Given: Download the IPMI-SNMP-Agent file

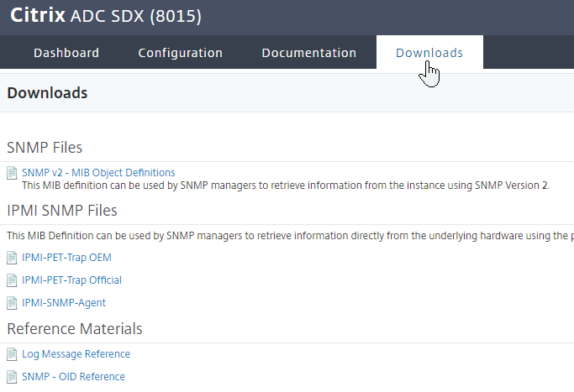Looking at the screenshot, I should point(64,303).
